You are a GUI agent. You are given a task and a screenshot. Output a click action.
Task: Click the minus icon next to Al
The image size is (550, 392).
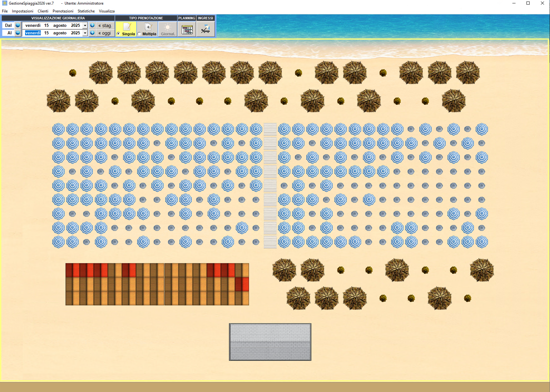click(x=18, y=33)
